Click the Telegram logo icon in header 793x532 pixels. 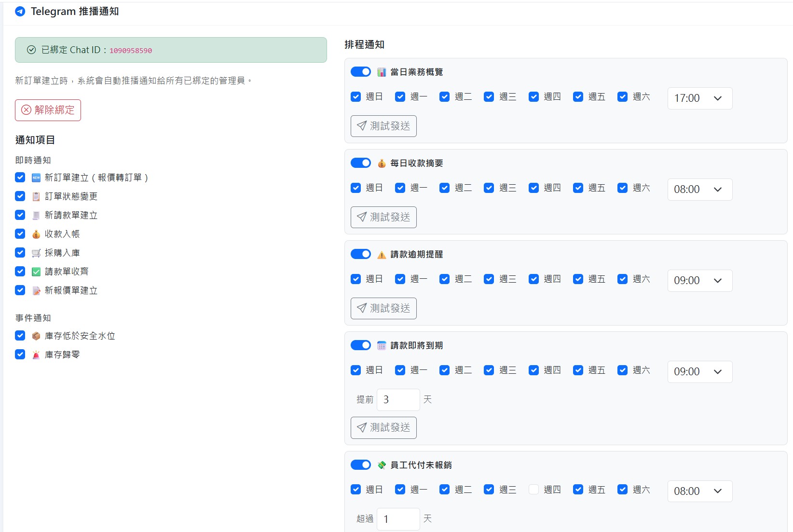point(20,12)
